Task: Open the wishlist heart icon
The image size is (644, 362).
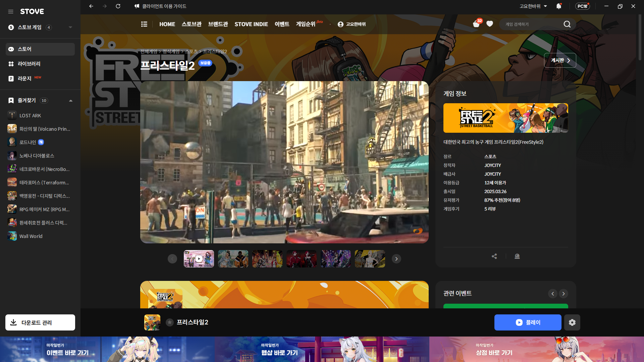Action: (490, 24)
